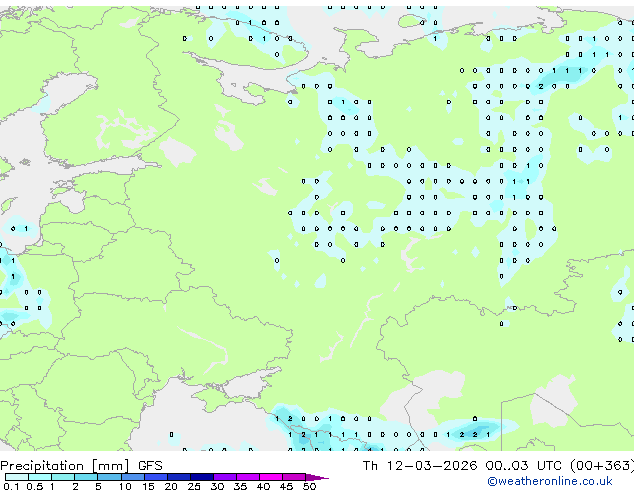The width and height of the screenshot is (634, 490).
Task: Pick the 10–15 mm blue legend swatch
Action: (x=133, y=477)
